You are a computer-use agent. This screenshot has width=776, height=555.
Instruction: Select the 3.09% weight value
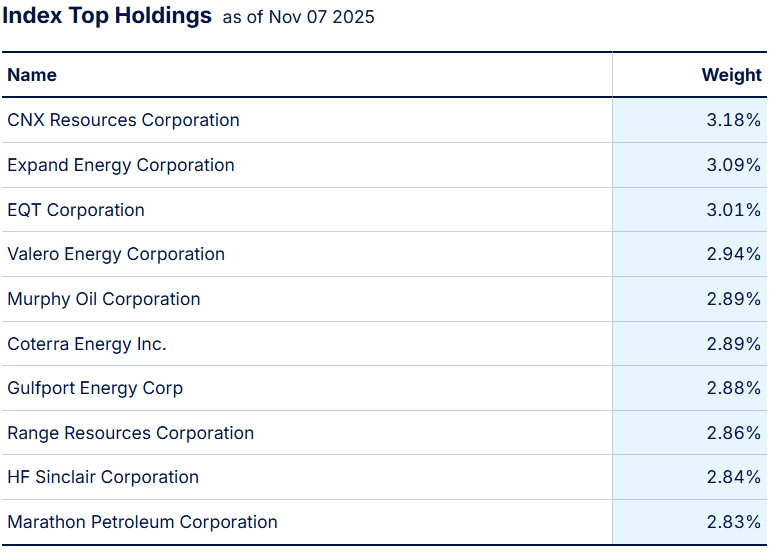[x=733, y=165]
